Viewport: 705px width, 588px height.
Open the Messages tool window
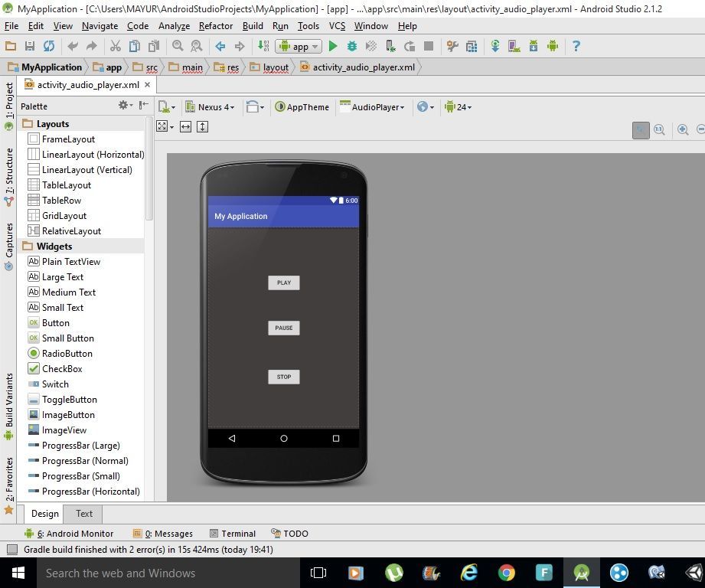(163, 534)
